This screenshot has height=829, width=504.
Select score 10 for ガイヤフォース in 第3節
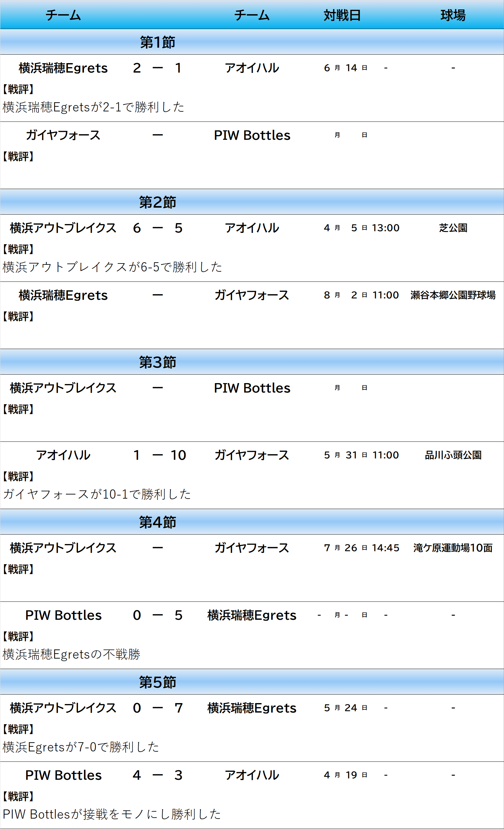(x=178, y=455)
